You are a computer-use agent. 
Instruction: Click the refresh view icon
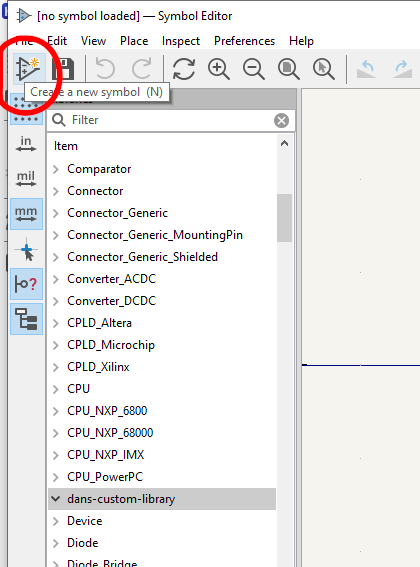[x=184, y=68]
